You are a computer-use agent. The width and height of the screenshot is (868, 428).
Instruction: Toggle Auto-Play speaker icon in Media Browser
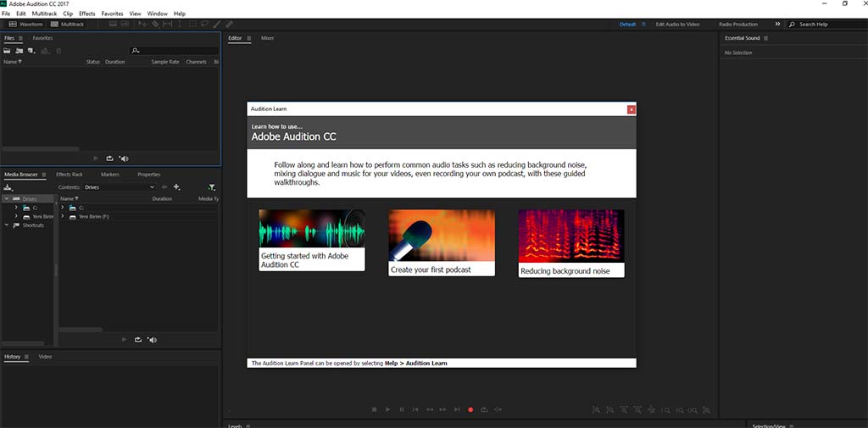tap(153, 339)
